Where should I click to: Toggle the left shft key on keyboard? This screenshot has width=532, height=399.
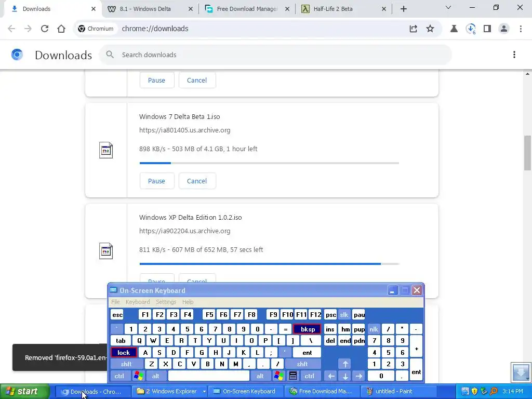(x=126, y=364)
